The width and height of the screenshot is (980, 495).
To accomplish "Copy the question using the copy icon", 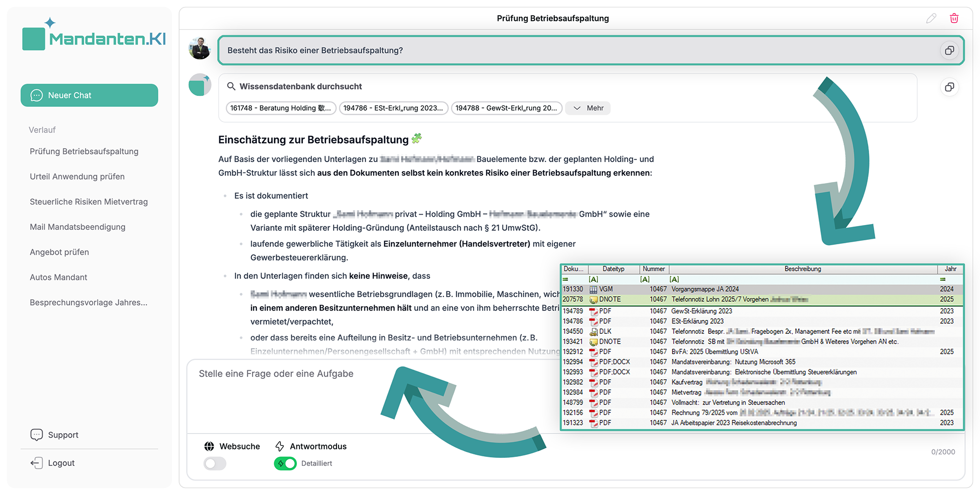I will coord(949,50).
